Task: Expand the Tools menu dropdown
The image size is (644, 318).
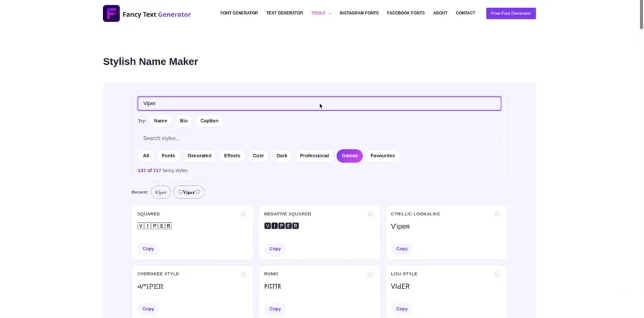Action: 321,13
